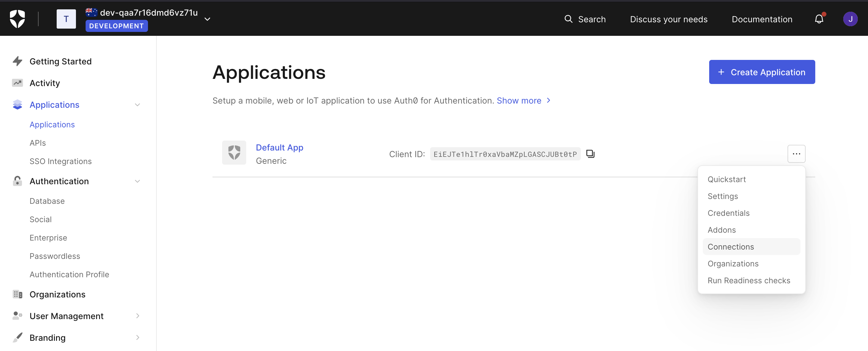Open the Default App link
The width and height of the screenshot is (868, 351).
279,148
